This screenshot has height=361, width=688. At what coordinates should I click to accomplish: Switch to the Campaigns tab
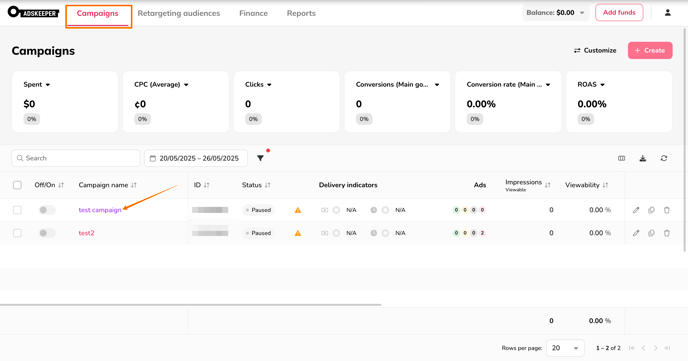coord(97,13)
